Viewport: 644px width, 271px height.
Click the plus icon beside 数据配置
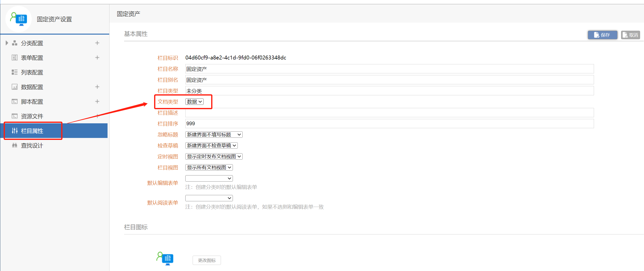97,87
